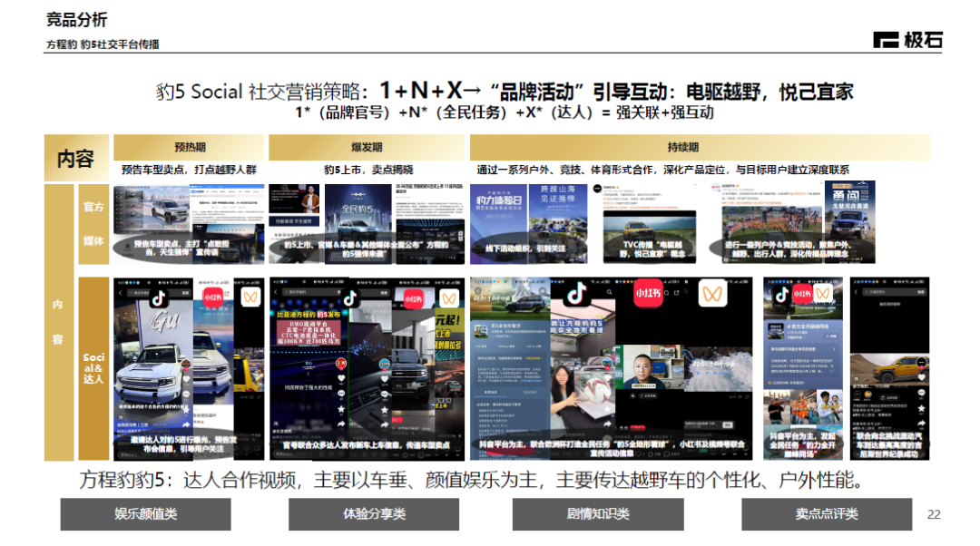Screen dimensions: 980x546
Task: Click the large TikTok logo in 持续期 collage
Action: [x=576, y=292]
